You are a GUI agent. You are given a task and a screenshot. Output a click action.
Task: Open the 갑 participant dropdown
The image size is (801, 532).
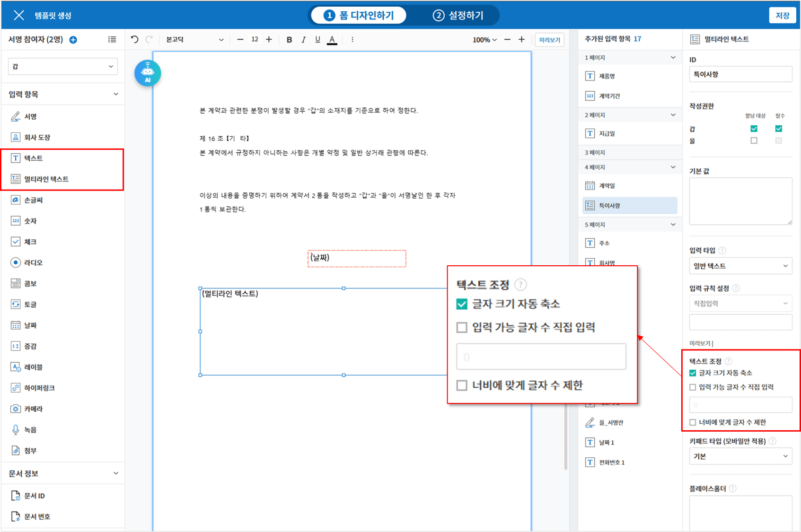62,67
